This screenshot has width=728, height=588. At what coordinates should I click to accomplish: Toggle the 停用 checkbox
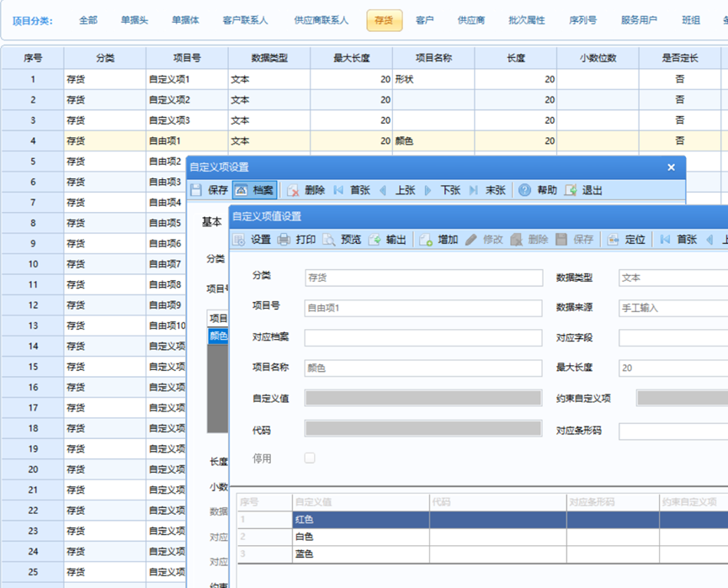pyautogui.click(x=310, y=458)
